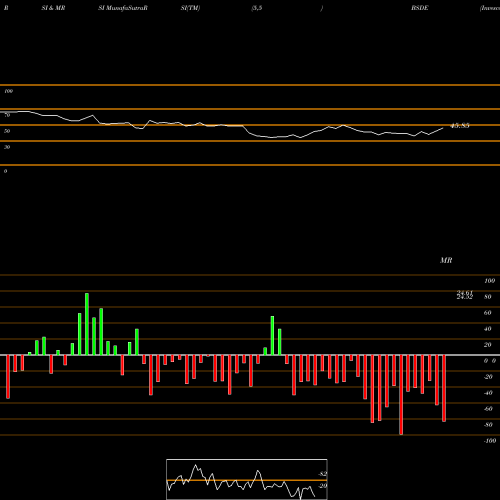Viewport: 500px width, 500px height.
Task: Click the '80' label on the MR axis
Action: (x=487, y=297)
